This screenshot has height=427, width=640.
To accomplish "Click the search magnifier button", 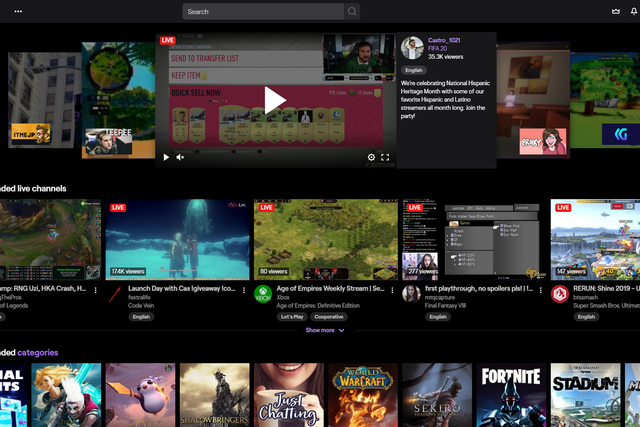I will tap(352, 11).
